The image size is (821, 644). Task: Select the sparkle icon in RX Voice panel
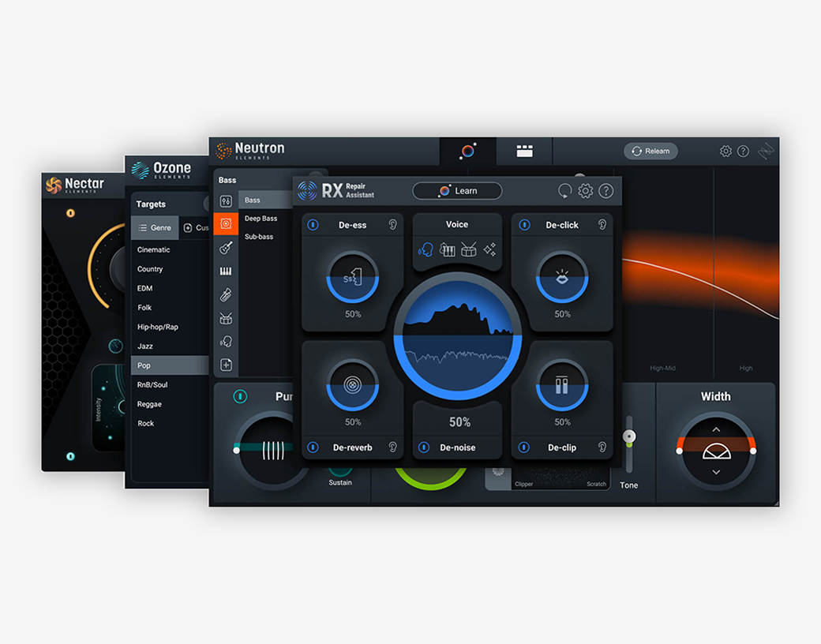click(489, 249)
